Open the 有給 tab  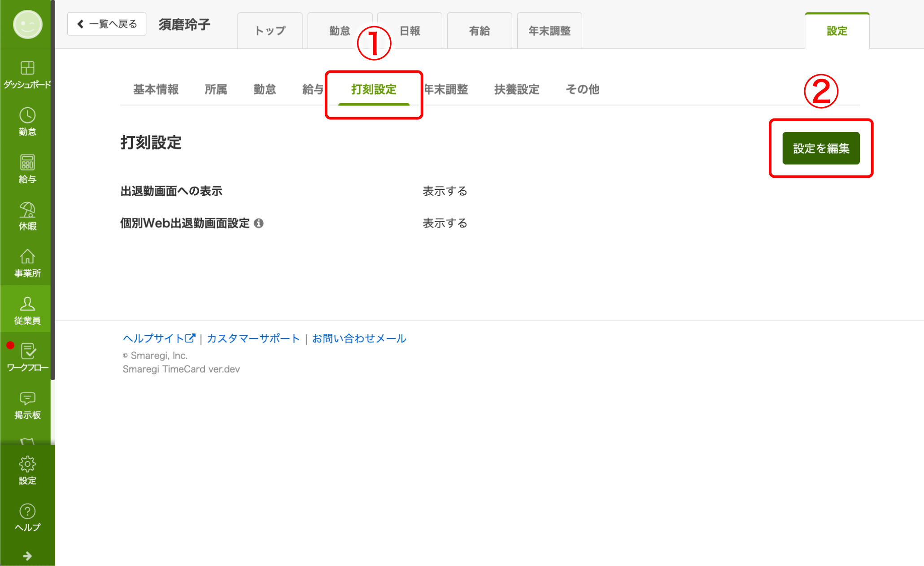click(x=479, y=31)
